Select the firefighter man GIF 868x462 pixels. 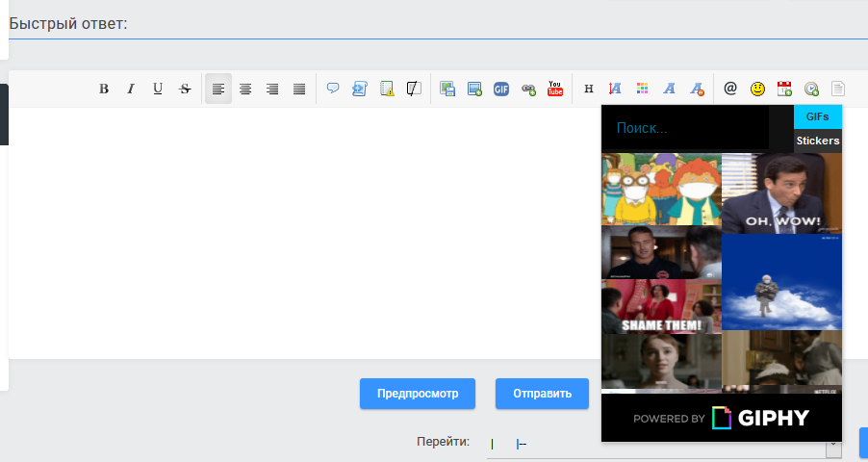[661, 252]
